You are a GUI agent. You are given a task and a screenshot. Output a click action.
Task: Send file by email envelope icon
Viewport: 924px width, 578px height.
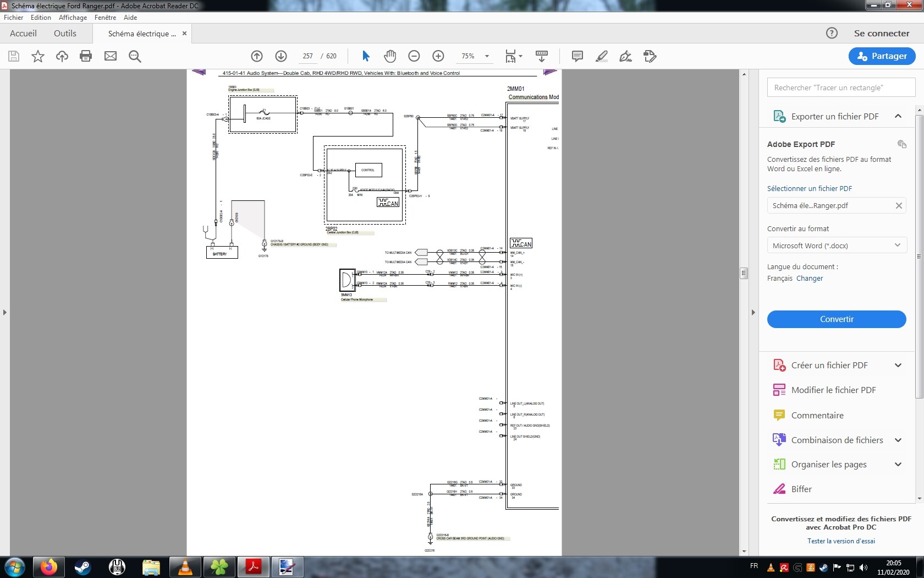(111, 56)
